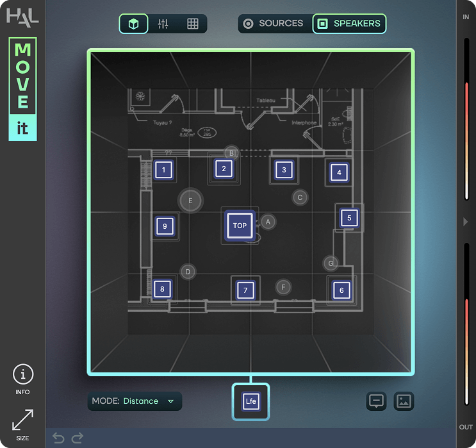Toggle the SPEAKERS display
This screenshot has width=476, height=448.
349,23
